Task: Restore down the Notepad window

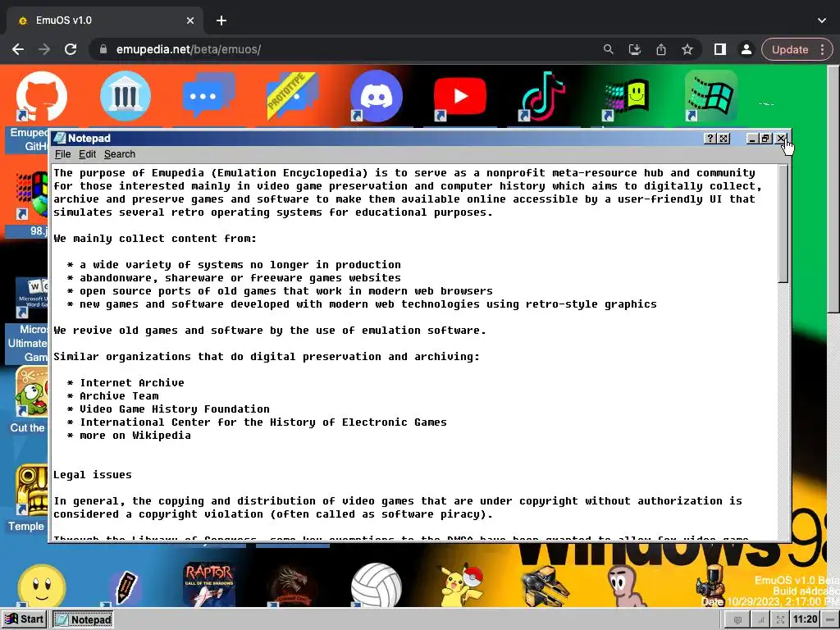Action: [x=766, y=138]
